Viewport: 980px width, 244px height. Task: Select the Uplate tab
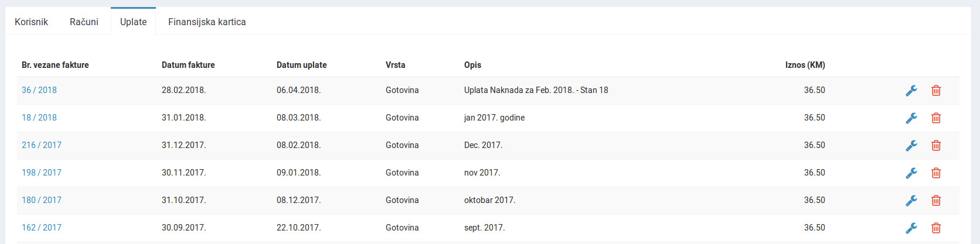pyautogui.click(x=133, y=22)
